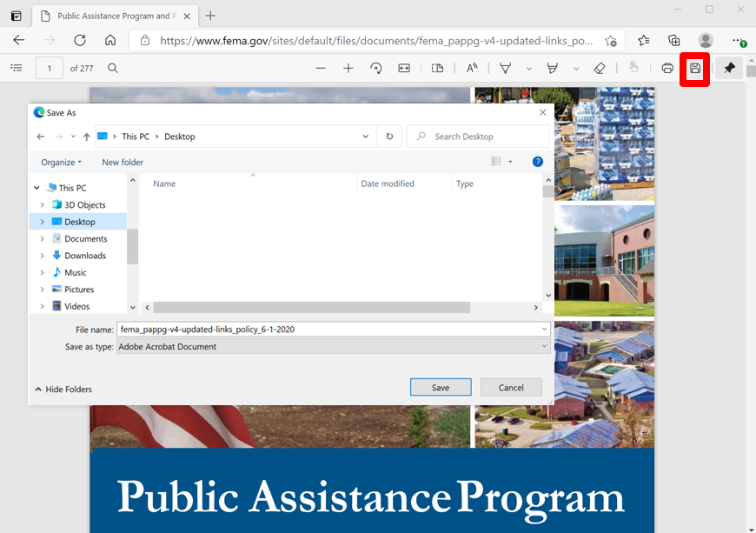Hide Folders pane in dialog
The image size is (756, 533).
(x=63, y=390)
